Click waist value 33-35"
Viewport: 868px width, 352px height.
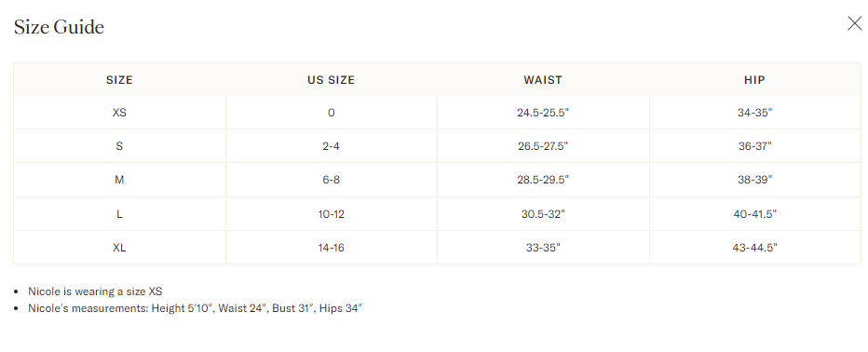543,248
